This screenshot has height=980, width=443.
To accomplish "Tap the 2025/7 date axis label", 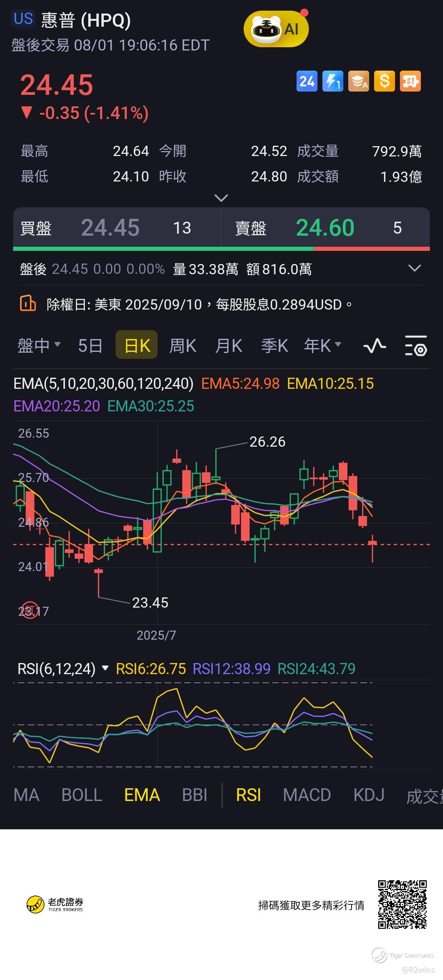I will [156, 635].
